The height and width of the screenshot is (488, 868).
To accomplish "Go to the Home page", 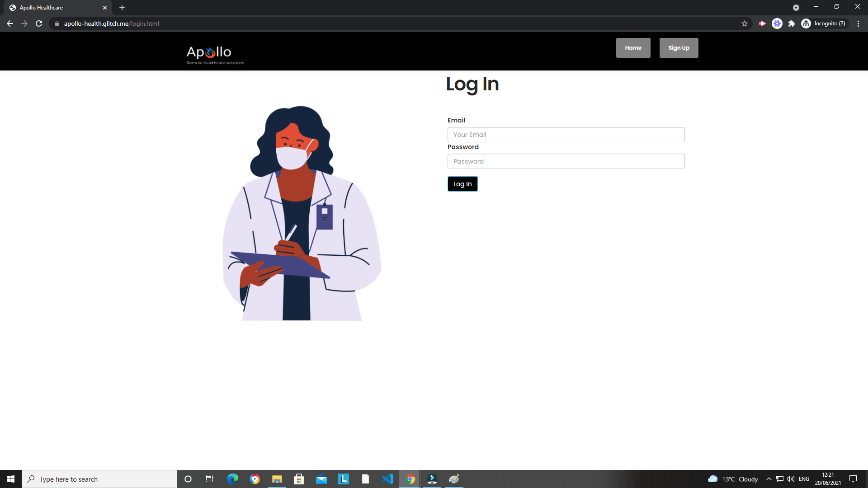I will (633, 48).
